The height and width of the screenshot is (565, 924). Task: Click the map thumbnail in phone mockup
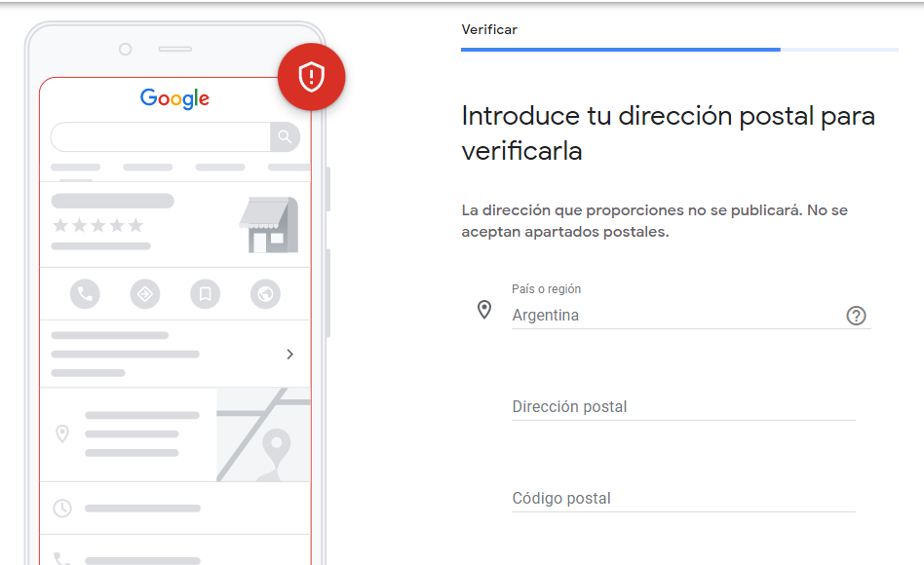point(263,434)
